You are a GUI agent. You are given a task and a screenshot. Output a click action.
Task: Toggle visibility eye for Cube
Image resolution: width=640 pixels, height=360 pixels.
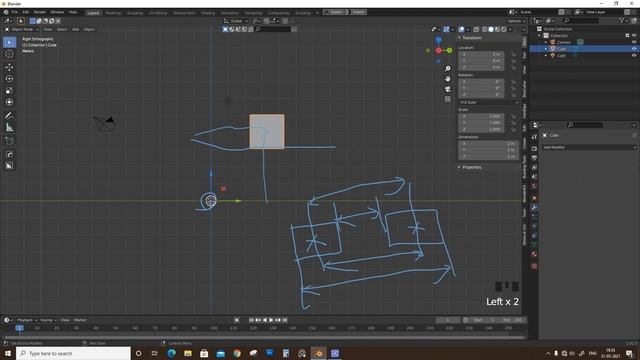coord(634,49)
